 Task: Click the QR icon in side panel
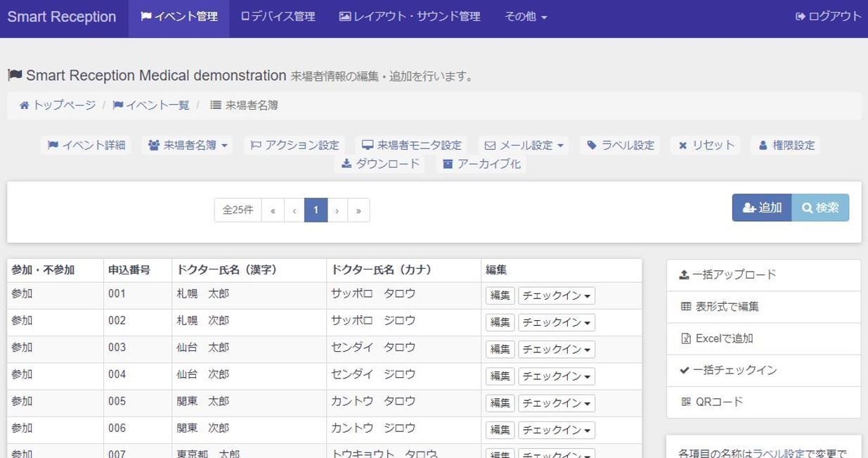click(x=686, y=402)
